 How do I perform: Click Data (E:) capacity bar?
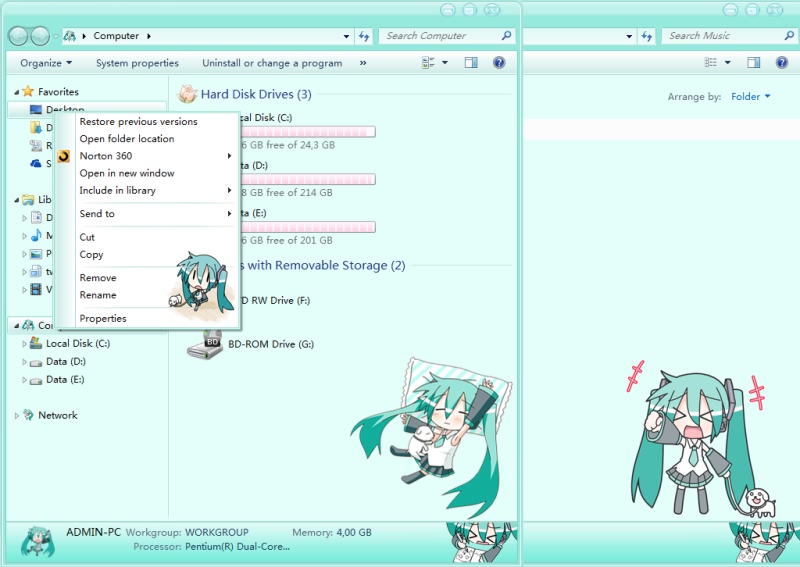coord(308,227)
